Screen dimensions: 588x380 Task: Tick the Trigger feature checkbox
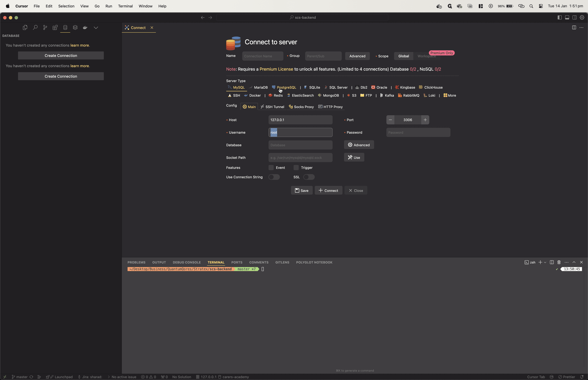click(x=296, y=168)
